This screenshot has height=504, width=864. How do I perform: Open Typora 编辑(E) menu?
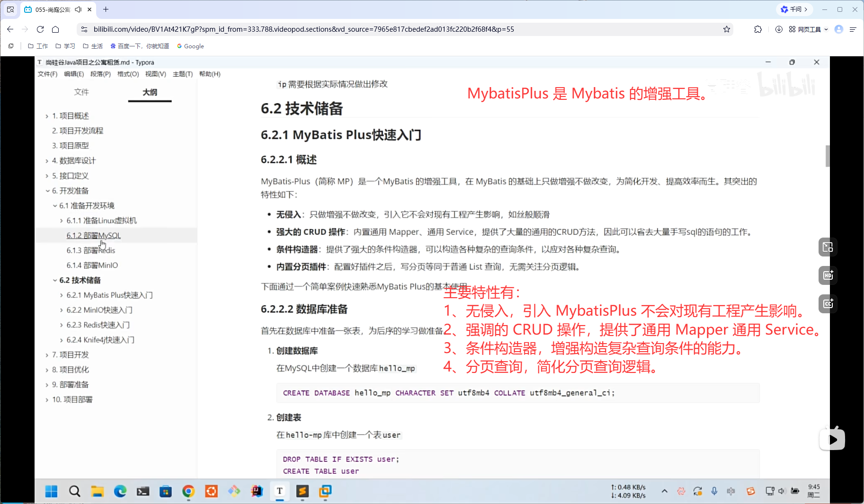pyautogui.click(x=74, y=74)
